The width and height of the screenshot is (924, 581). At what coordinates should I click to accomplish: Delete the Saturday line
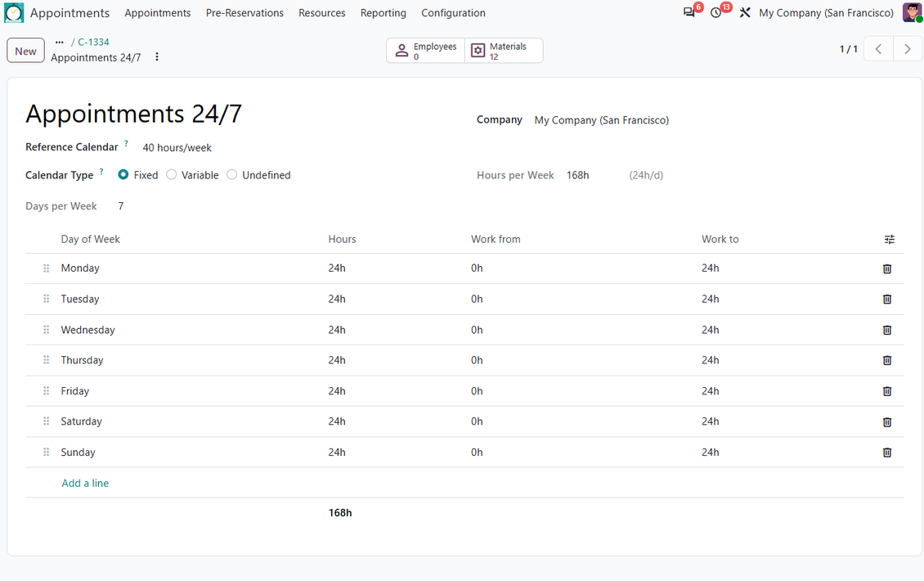pyautogui.click(x=887, y=422)
